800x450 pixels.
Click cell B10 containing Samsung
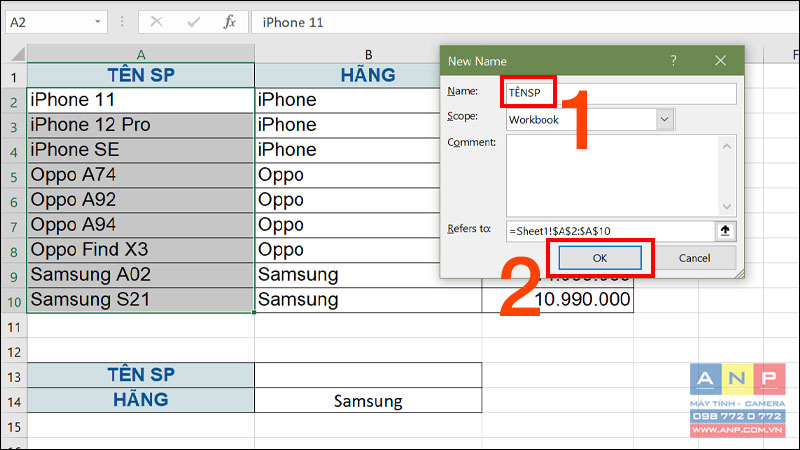point(368,299)
